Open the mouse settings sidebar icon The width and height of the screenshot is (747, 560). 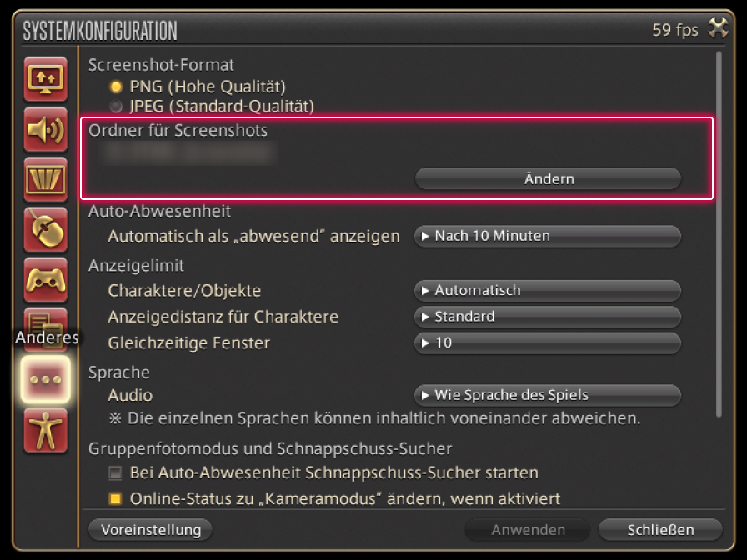coord(45,228)
